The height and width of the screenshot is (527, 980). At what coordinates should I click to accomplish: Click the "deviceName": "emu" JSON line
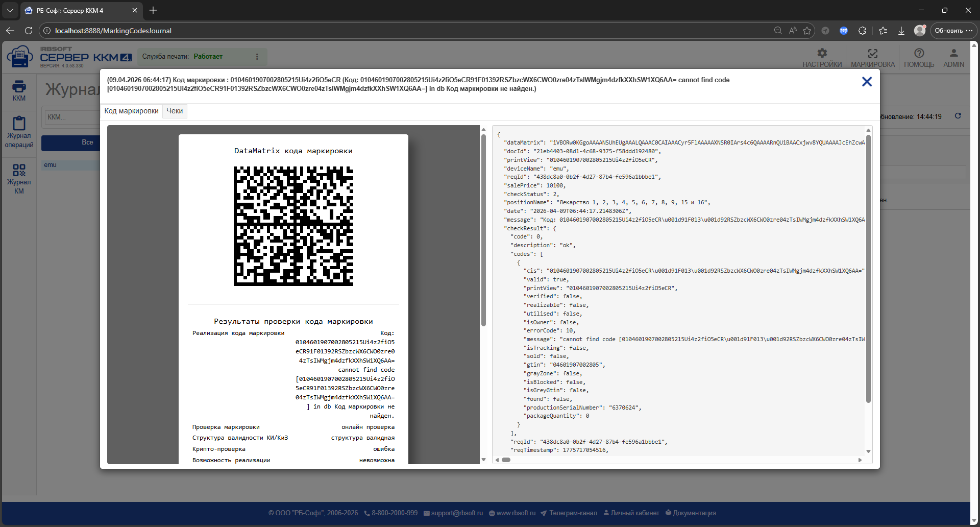coord(536,169)
